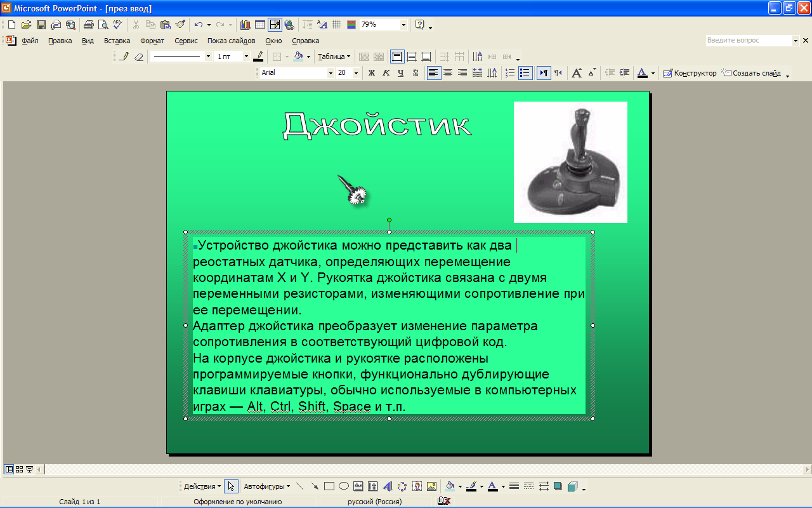This screenshot has height=508, width=812.
Task: Choose line style on drawing toolbar
Action: pos(514,486)
